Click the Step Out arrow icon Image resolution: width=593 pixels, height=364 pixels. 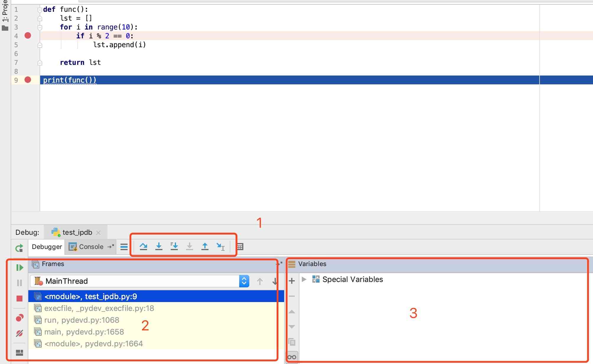pyautogui.click(x=205, y=246)
